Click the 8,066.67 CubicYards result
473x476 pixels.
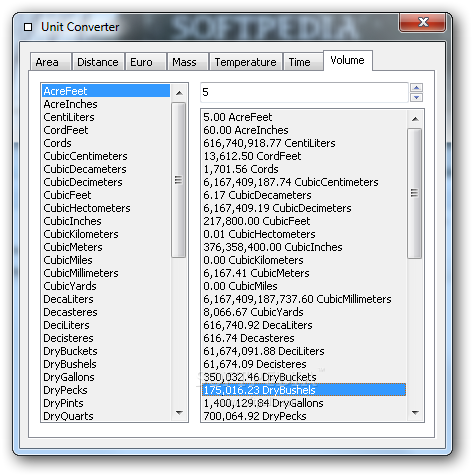(x=304, y=312)
